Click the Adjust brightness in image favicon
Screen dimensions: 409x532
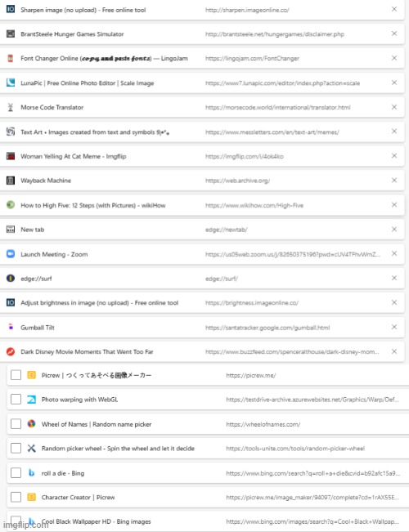[x=11, y=302]
